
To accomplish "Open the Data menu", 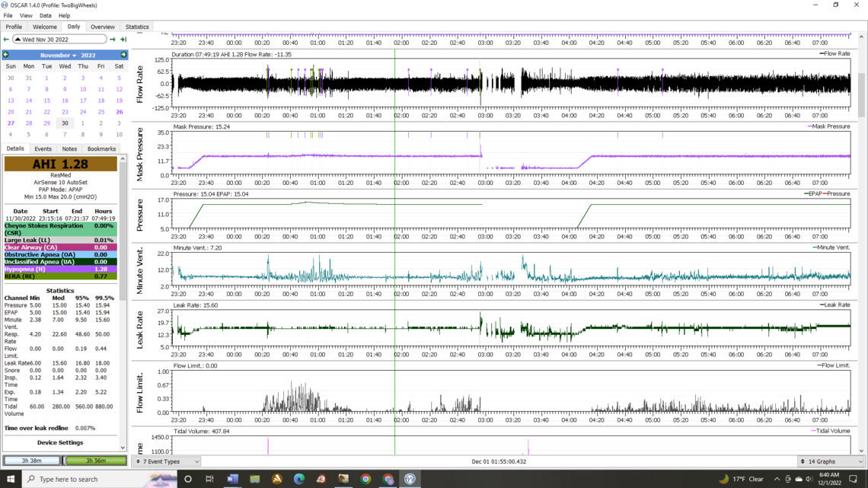I will click(x=45, y=15).
